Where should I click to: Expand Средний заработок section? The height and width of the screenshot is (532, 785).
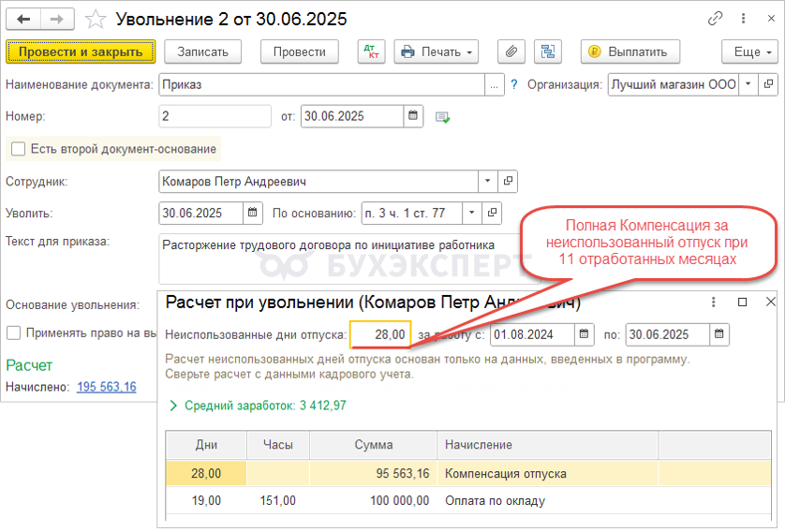(173, 406)
